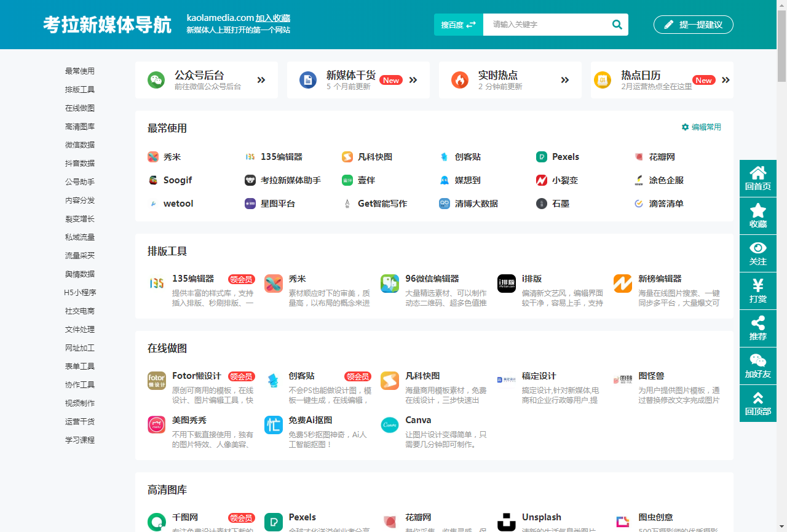The height and width of the screenshot is (532, 787).
Task: Click the Canva icon
Action: (x=390, y=425)
